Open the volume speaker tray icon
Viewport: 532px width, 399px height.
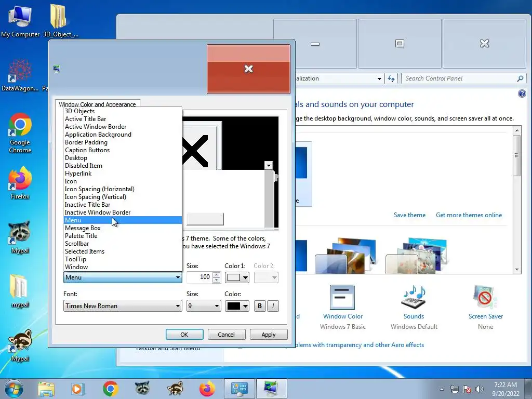(x=480, y=389)
